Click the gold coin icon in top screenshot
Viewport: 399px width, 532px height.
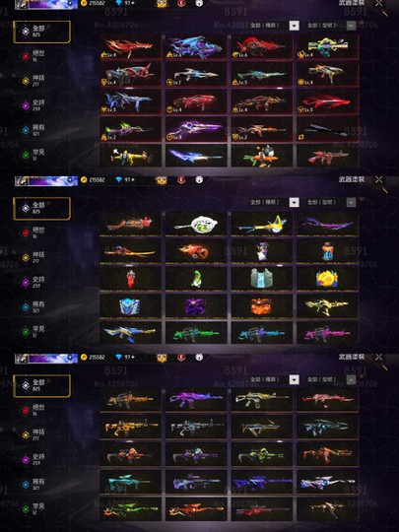(84, 3)
